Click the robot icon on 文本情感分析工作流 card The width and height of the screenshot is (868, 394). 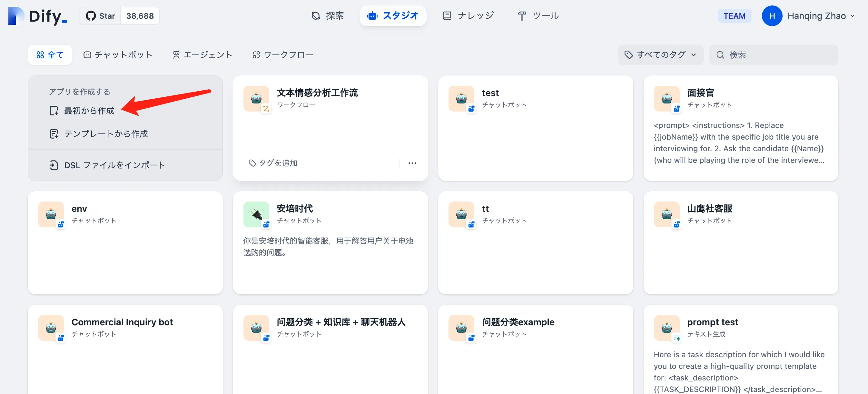click(x=256, y=98)
